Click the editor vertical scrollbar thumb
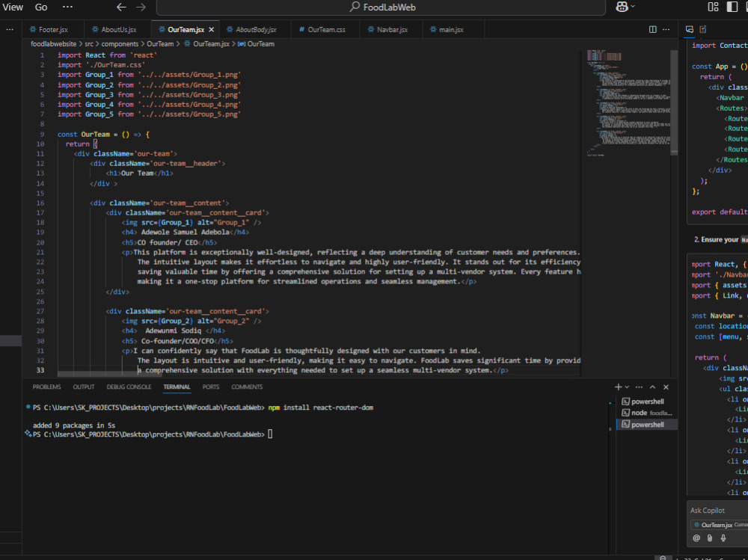 (x=674, y=102)
